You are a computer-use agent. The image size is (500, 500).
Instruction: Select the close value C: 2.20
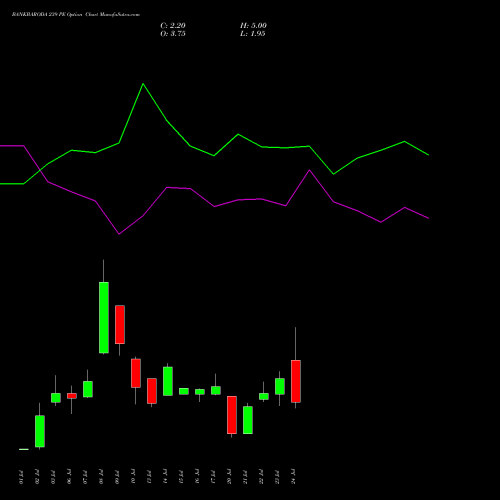[x=173, y=26]
